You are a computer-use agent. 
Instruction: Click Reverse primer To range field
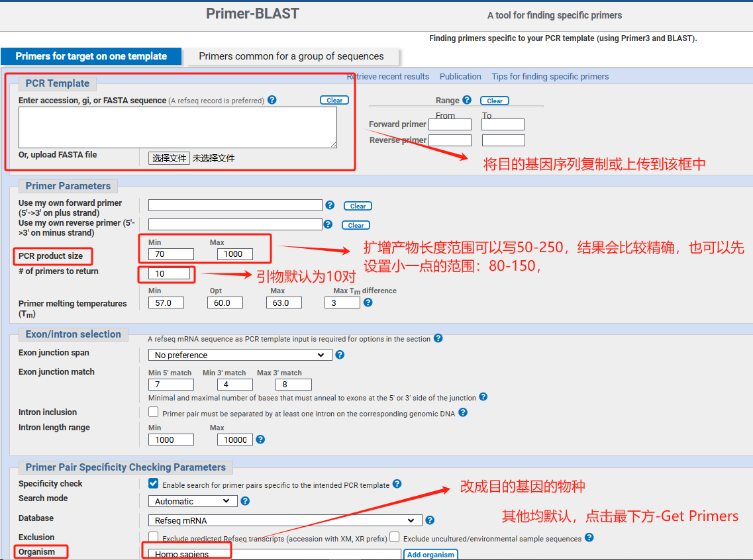pos(503,140)
